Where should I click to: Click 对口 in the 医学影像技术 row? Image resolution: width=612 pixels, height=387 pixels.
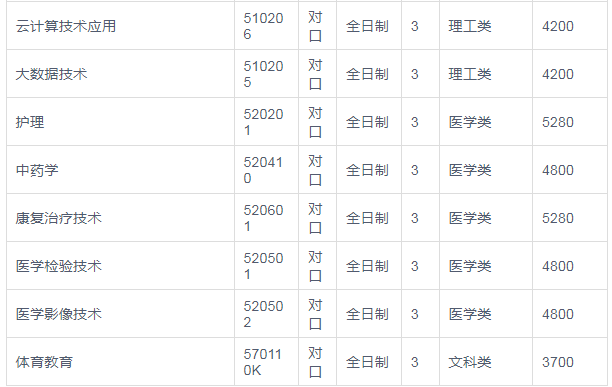click(315, 314)
